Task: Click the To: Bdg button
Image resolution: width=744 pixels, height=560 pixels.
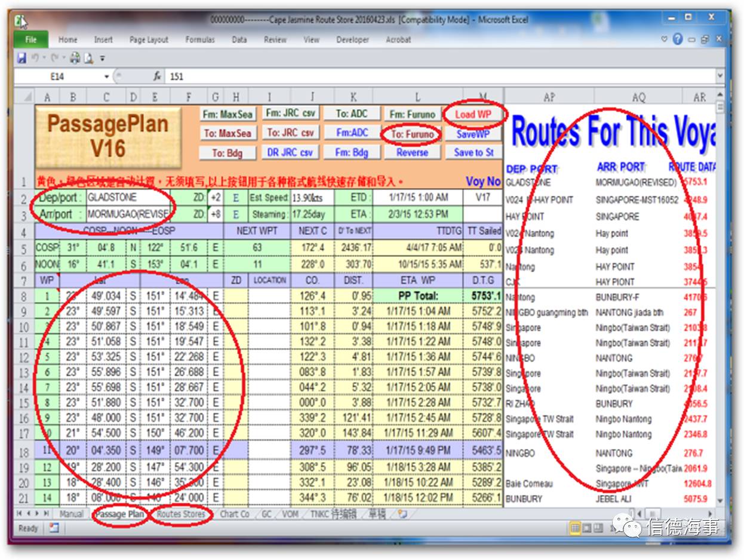Action: pos(227,153)
